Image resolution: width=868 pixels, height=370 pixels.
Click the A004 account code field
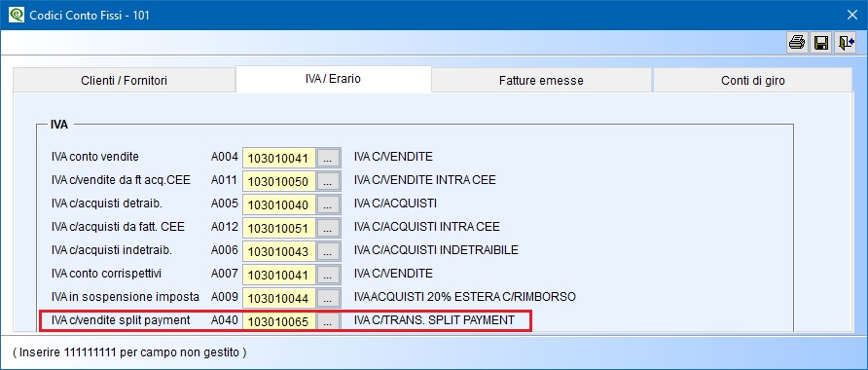point(279,159)
